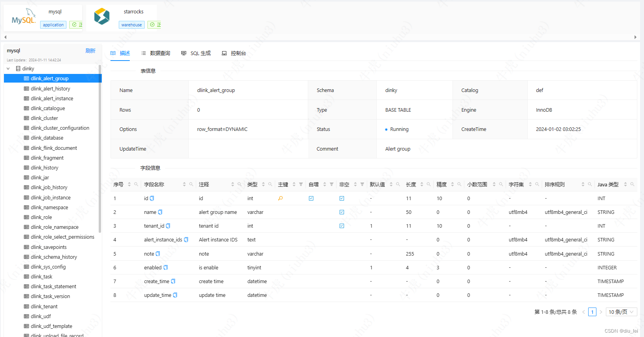This screenshot has width=644, height=337.
Task: Go to the previous page arrow
Action: click(583, 312)
